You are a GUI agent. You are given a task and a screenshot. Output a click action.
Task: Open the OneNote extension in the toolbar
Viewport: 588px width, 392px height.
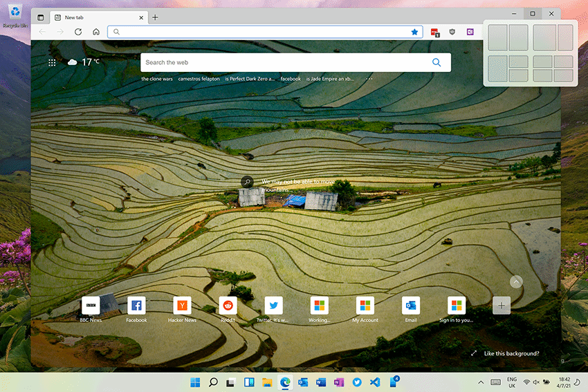pyautogui.click(x=470, y=32)
